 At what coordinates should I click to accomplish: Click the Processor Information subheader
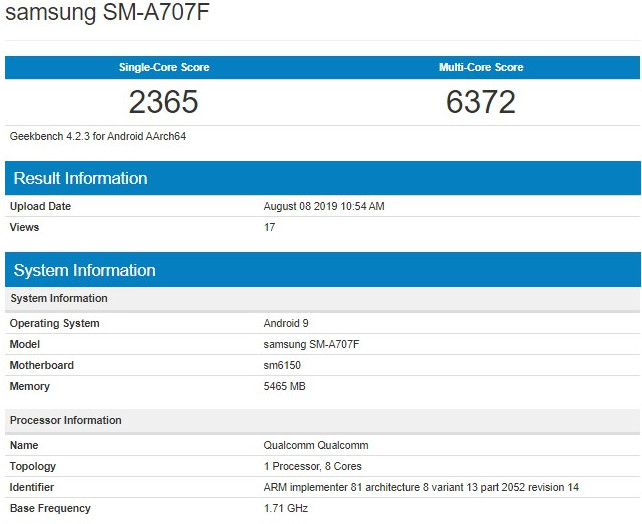coord(323,420)
